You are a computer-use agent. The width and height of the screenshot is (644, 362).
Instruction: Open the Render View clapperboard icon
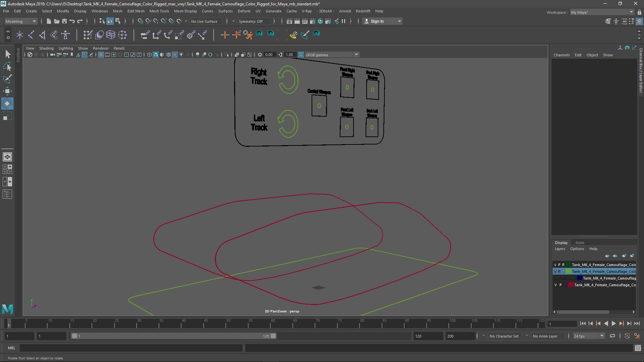[x=289, y=21]
